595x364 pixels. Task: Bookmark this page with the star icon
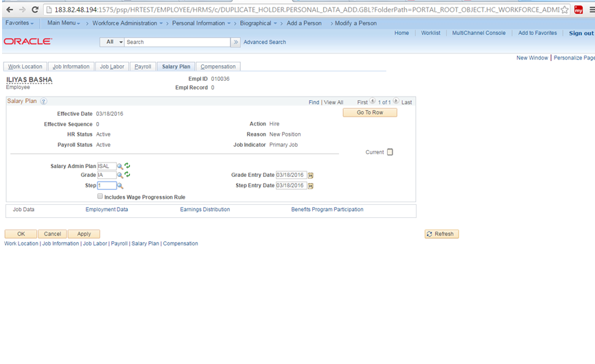click(565, 10)
